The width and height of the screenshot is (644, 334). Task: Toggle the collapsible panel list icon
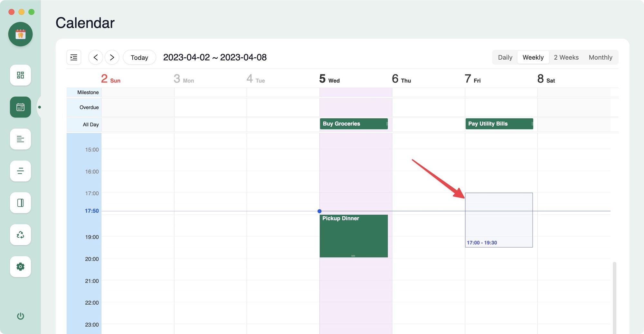click(x=74, y=57)
